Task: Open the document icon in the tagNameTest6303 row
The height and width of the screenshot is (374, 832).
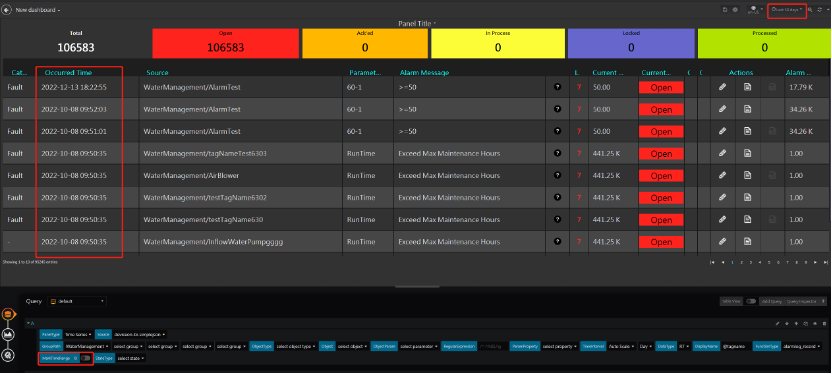Action: tap(747, 153)
